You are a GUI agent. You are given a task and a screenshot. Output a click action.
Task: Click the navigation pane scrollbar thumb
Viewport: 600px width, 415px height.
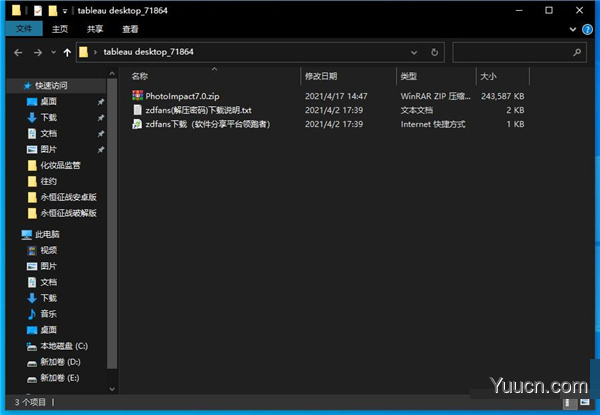pos(112,224)
